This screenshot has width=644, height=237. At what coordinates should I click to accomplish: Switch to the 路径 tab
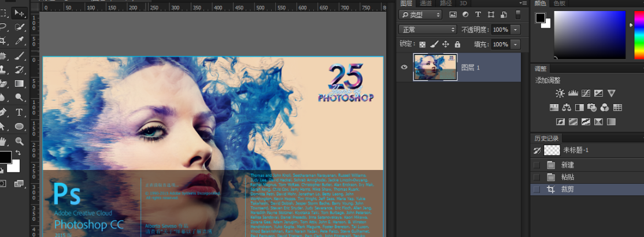pyautogui.click(x=446, y=3)
